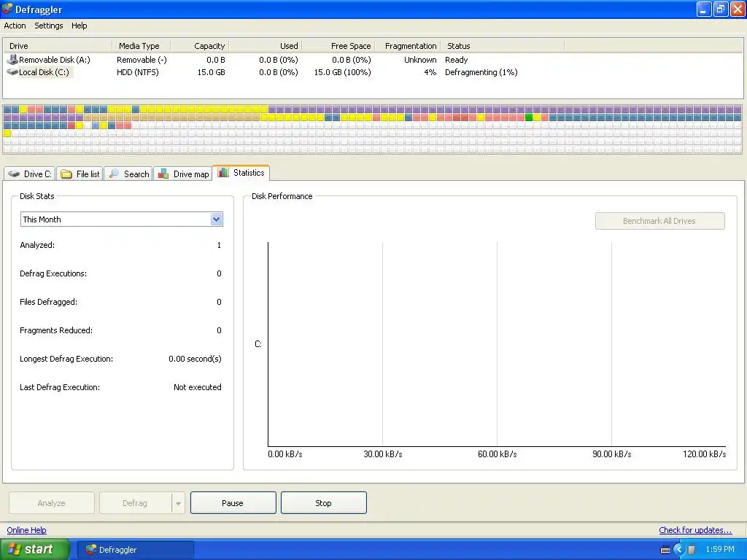
Task: Switch to the Search tab
Action: click(x=128, y=174)
